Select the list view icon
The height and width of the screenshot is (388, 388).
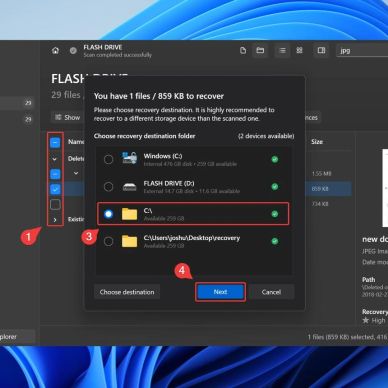coord(282,50)
